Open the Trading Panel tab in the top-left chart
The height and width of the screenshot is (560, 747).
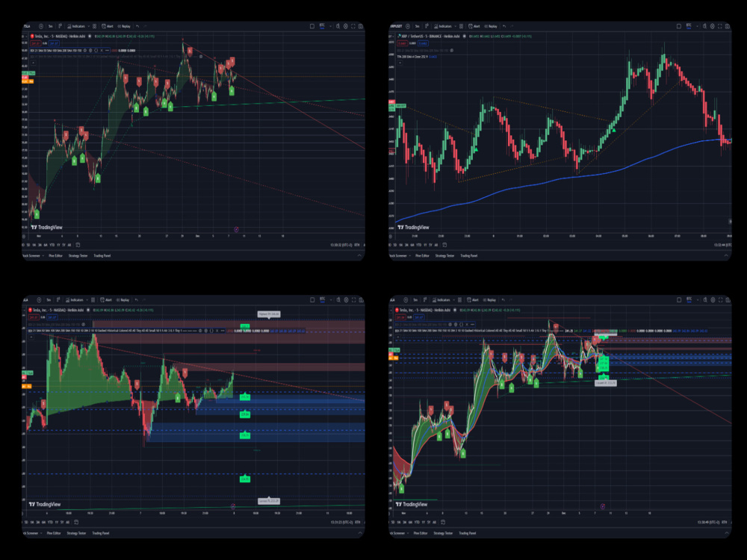102,255
